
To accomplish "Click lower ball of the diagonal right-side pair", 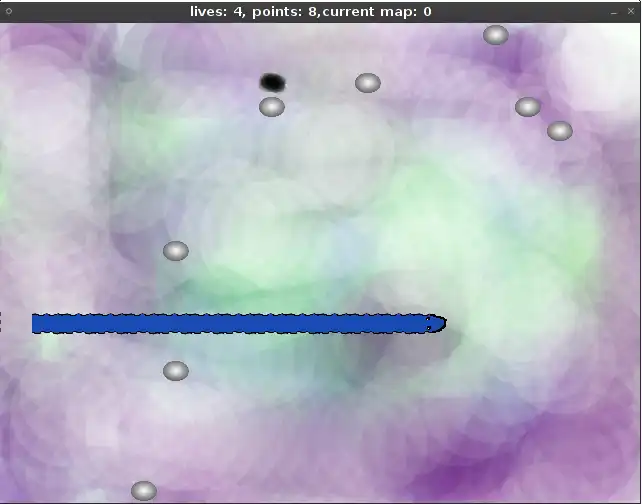I will [x=560, y=131].
